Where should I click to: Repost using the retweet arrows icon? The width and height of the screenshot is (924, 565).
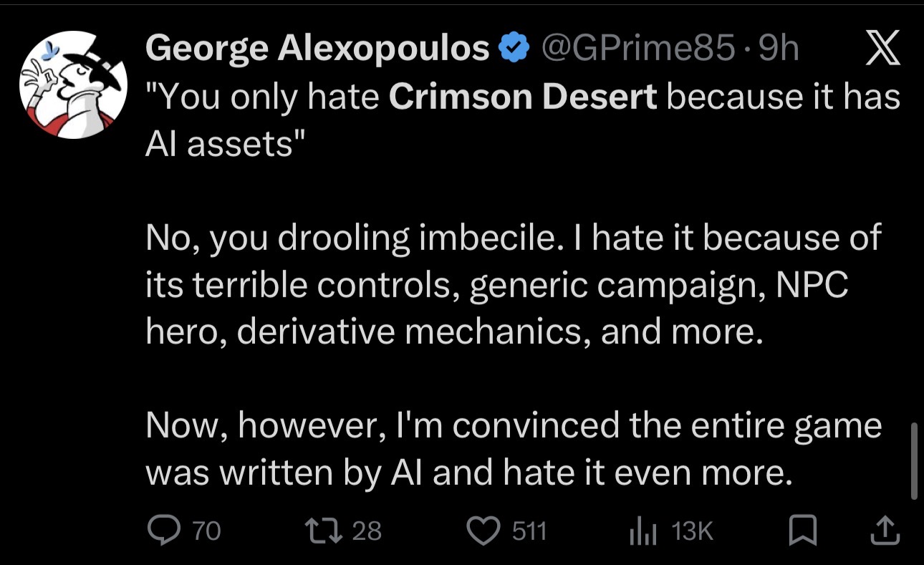(x=323, y=530)
